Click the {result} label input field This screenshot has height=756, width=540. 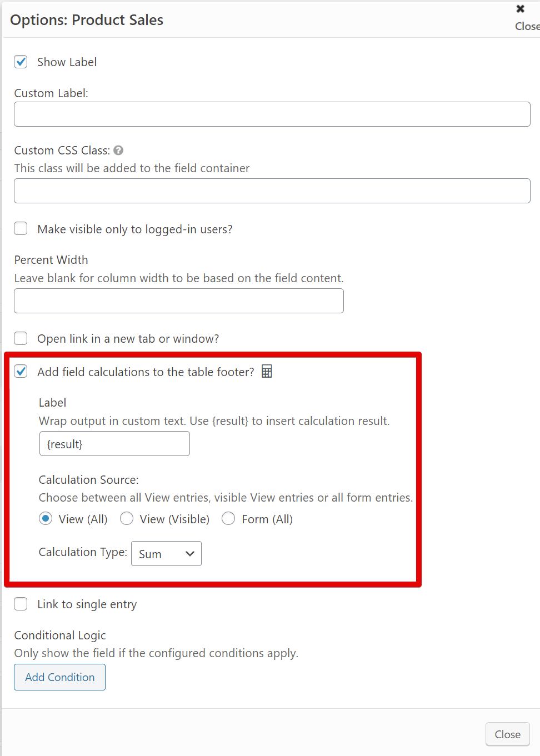click(114, 444)
